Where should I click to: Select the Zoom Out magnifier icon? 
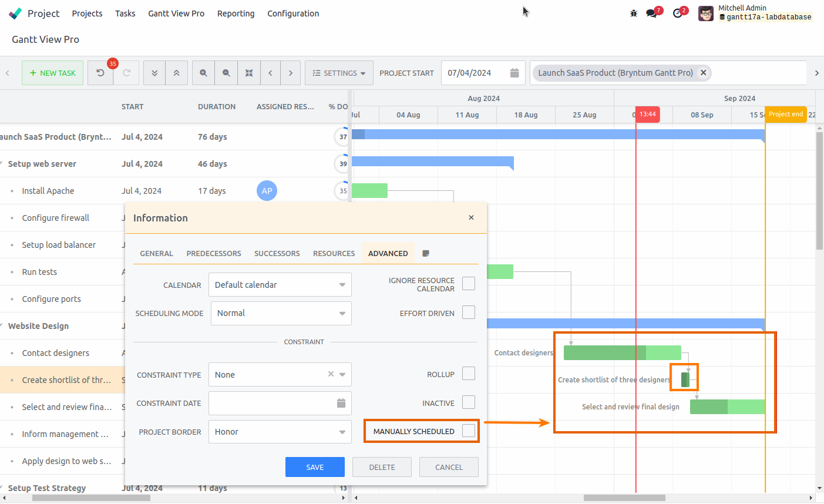(226, 73)
